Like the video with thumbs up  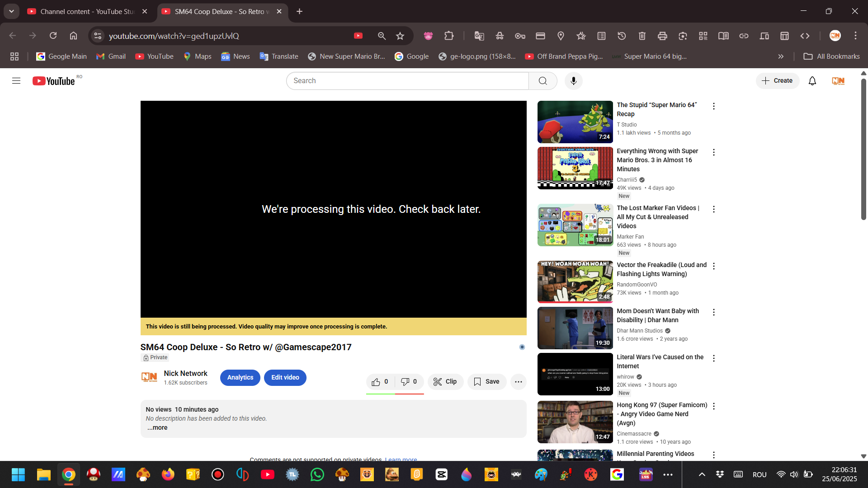coord(380,382)
